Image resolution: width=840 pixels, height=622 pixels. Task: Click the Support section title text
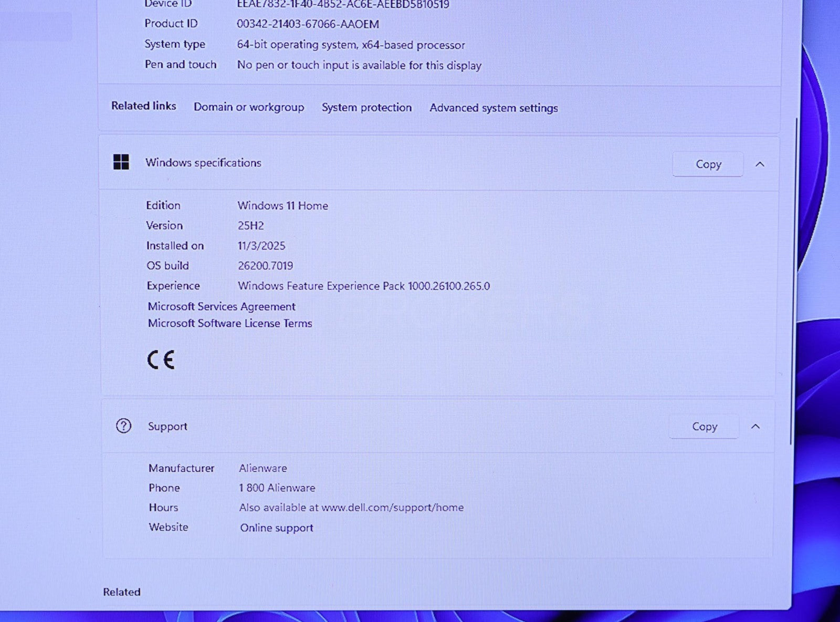(167, 427)
